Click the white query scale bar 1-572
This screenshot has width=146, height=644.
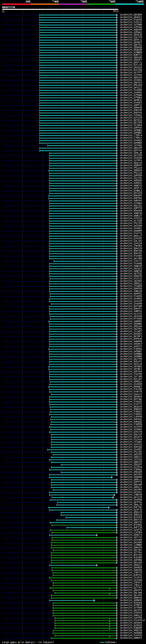(60, 10)
